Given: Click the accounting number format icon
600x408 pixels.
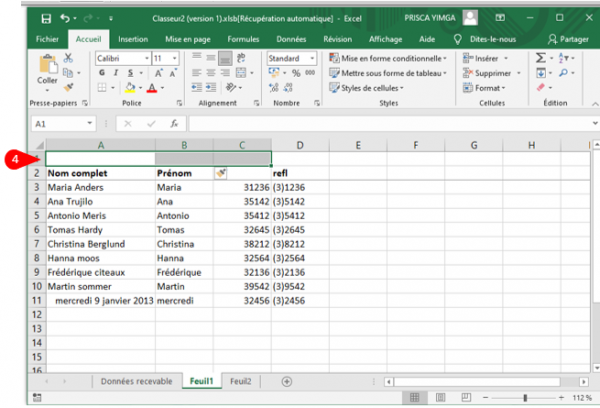Looking at the screenshot, I should tap(274, 72).
